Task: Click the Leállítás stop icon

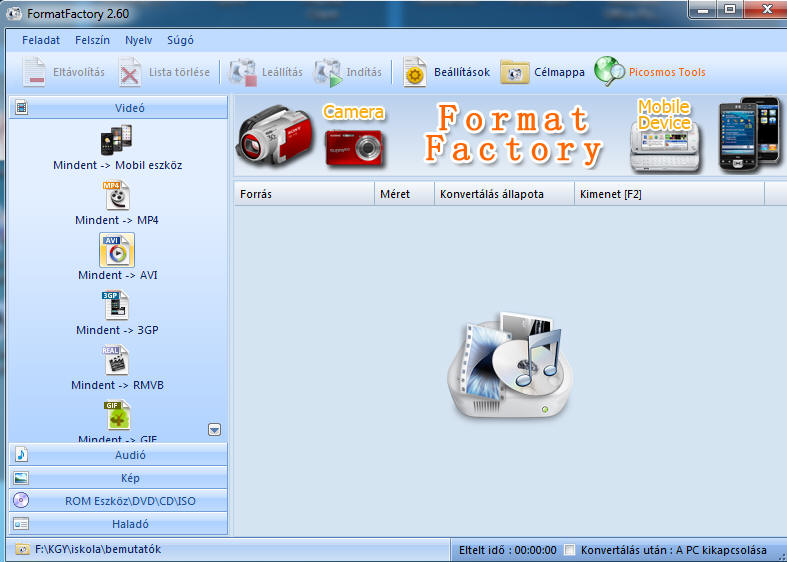Action: [x=243, y=72]
